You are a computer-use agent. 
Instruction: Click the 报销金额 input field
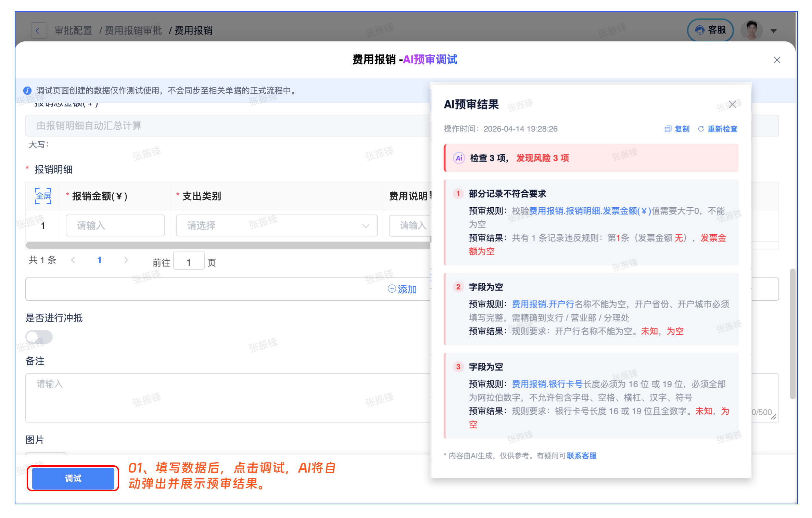point(115,225)
